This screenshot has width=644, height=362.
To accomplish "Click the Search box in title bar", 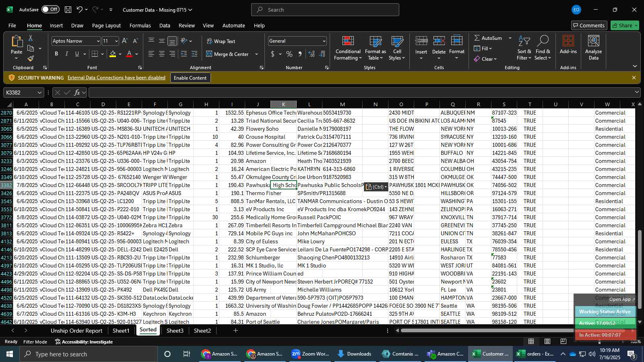I will [x=325, y=10].
